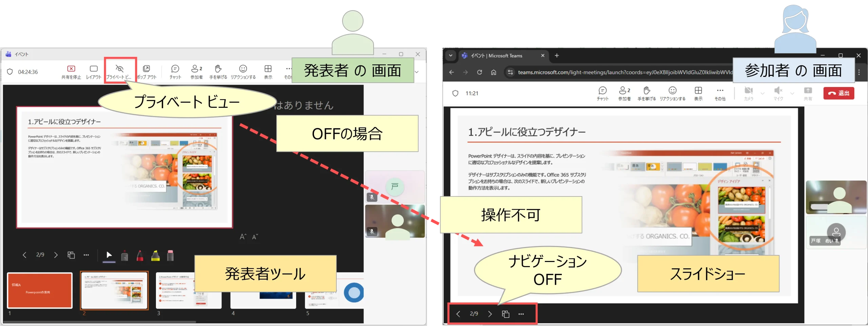Expand the camera options dropdown arrow
Screen dimensions: 868x326
click(x=763, y=93)
